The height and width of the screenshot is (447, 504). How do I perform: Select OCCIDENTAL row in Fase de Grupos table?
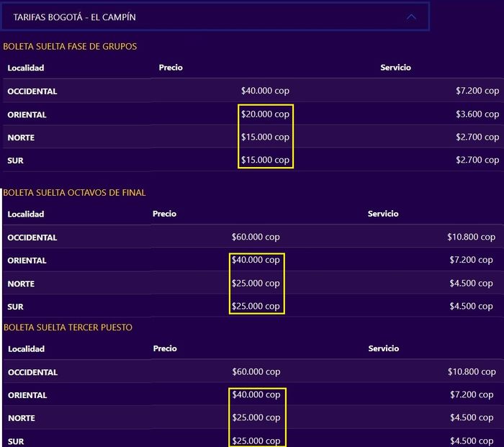32,91
